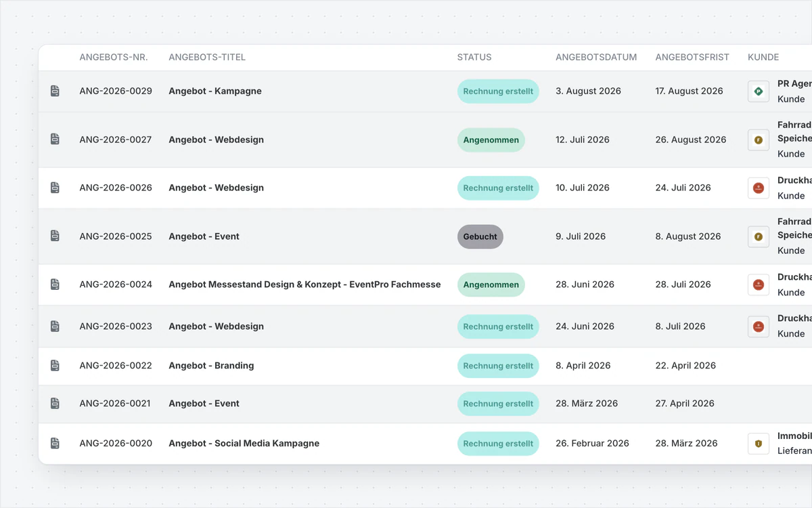
Task: Click document icon for ANG-2026-0026
Action: coord(55,188)
